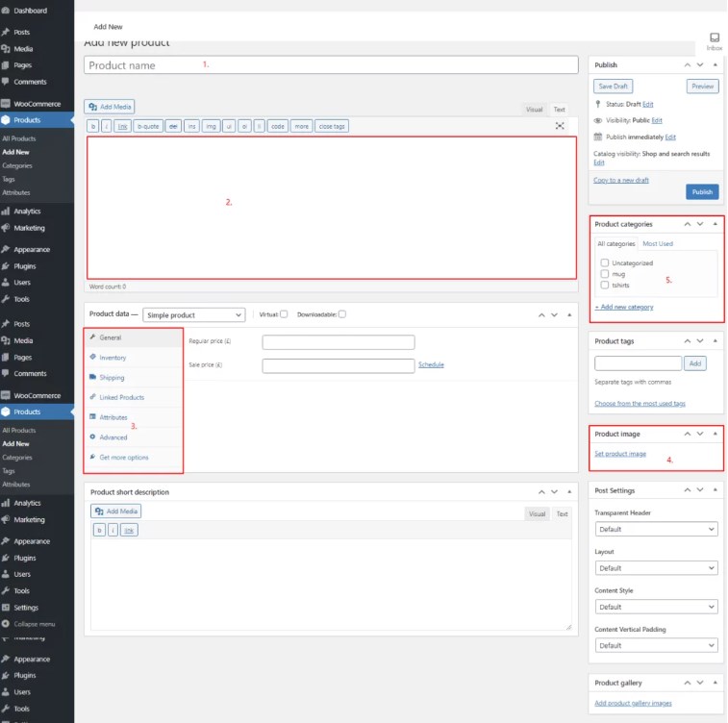Open the Inventory tab in Product data
Screen dimensions: 728x723
[x=113, y=358]
